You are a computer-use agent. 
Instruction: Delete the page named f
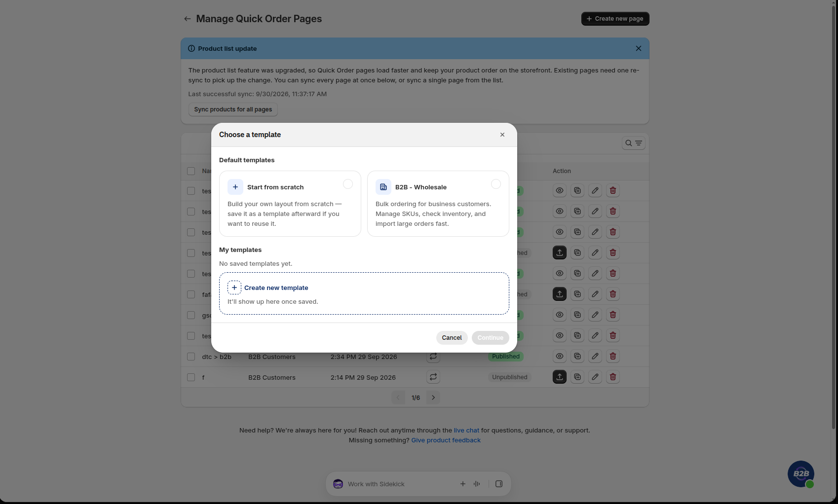pyautogui.click(x=613, y=377)
